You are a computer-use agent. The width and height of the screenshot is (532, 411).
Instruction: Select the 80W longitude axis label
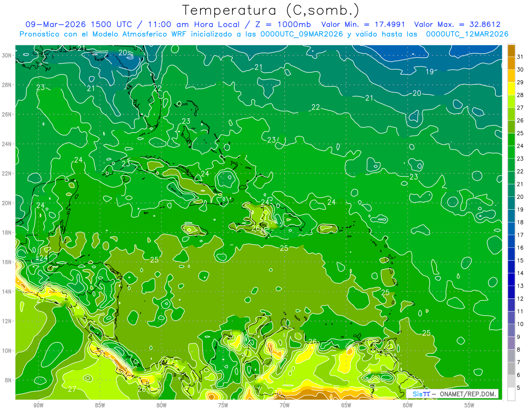point(161,405)
